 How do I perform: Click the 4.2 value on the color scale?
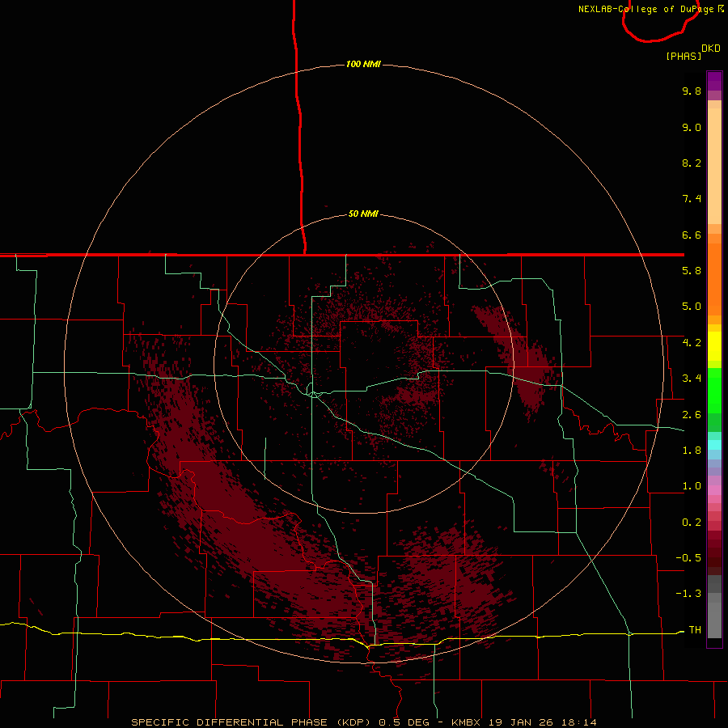click(692, 343)
